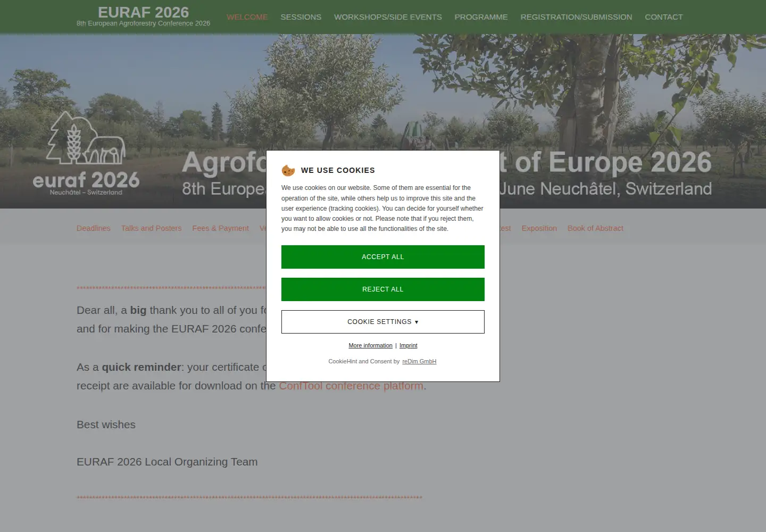Open the Book of Abstract subpage
This screenshot has height=532, width=766.
595,228
